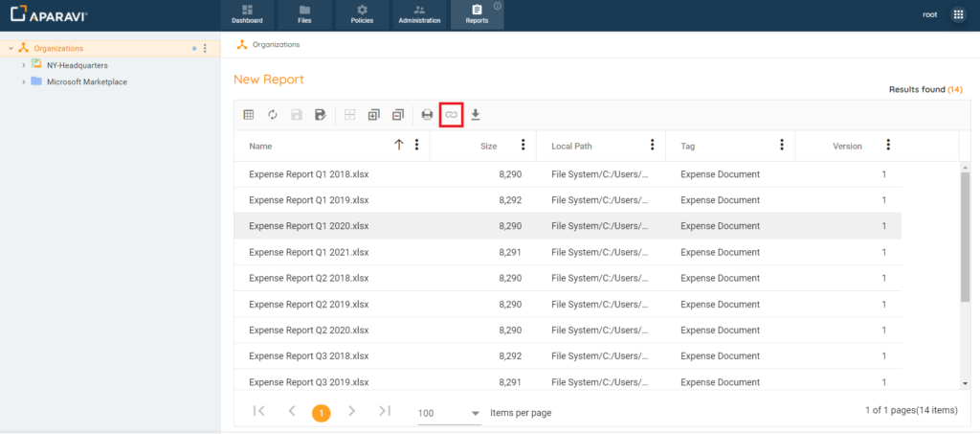
Task: Select the Expense Report Q1 2020.xlsx row
Action: pos(308,226)
